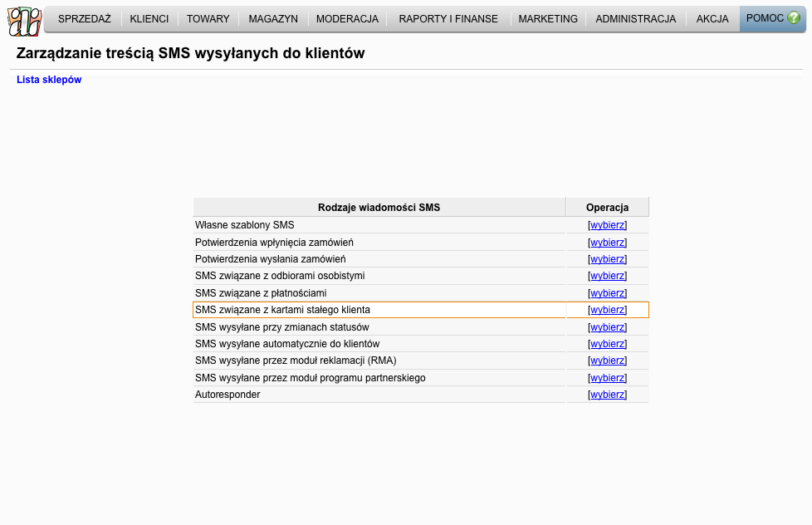
Task: Click 'SMS wysyłane przez moduł programu partnerskiego' text
Action: [x=311, y=378]
